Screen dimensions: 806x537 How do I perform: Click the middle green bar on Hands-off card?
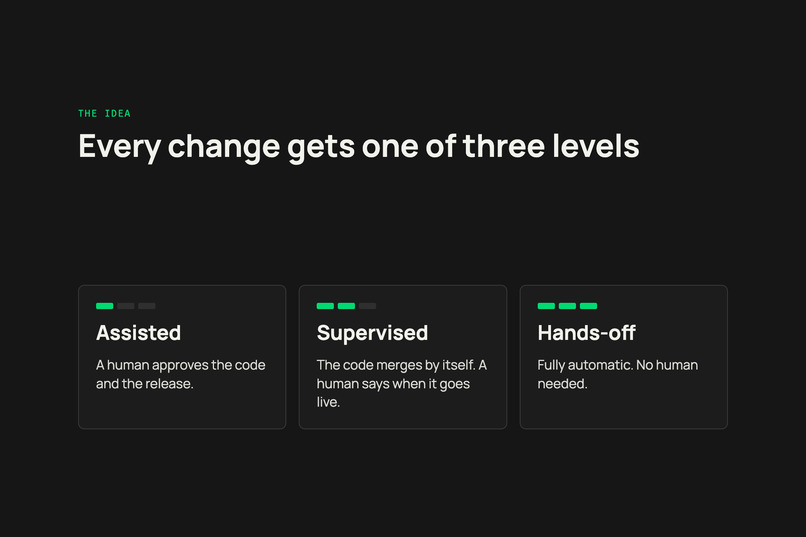(567, 306)
